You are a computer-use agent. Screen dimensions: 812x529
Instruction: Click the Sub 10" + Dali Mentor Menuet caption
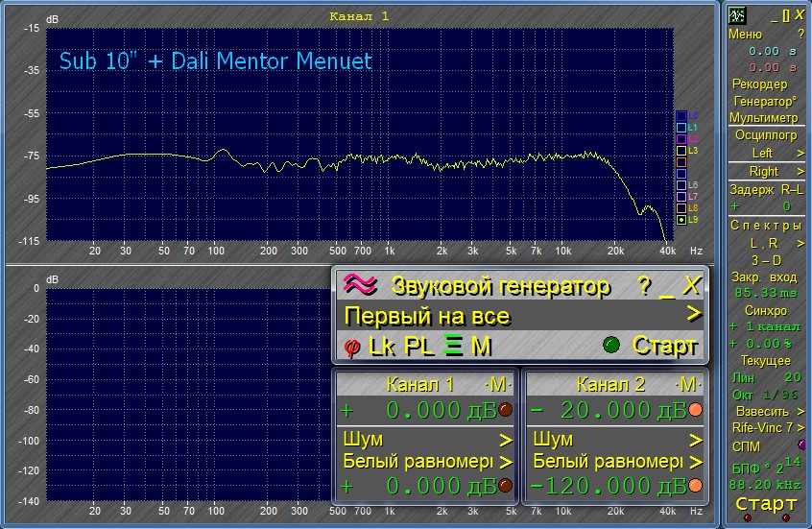click(x=216, y=60)
